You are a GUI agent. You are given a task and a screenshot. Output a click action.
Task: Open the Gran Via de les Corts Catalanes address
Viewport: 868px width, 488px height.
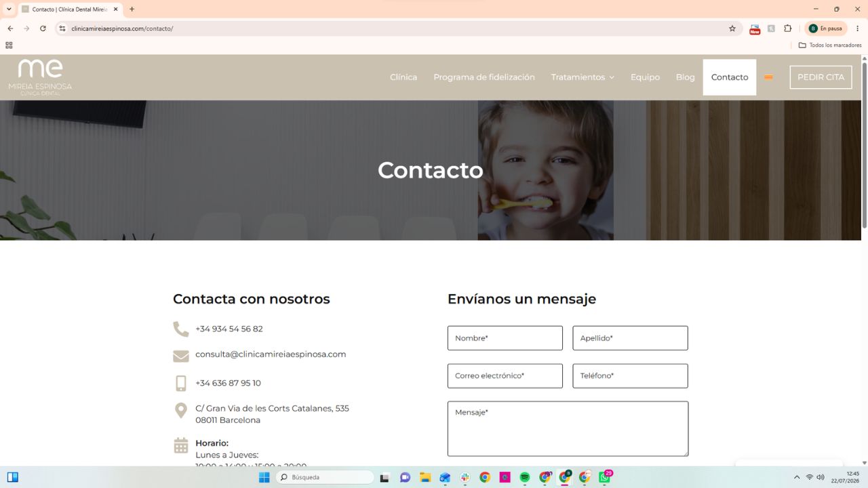click(272, 414)
